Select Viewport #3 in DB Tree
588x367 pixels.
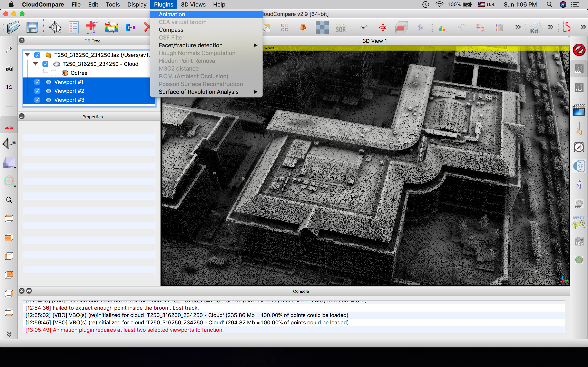(x=69, y=100)
